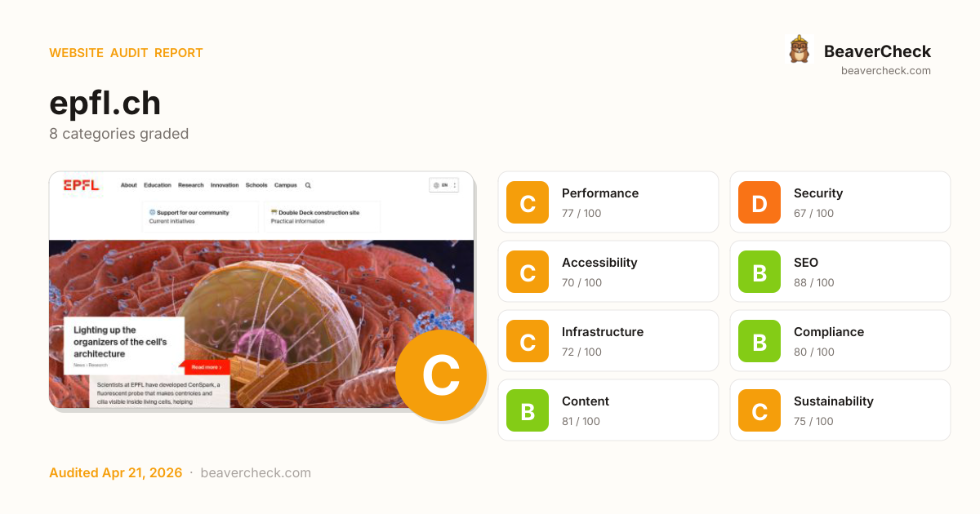This screenshot has width=980, height=514.
Task: Click the beavercheck.com link under the logo
Action: pyautogui.click(x=886, y=71)
